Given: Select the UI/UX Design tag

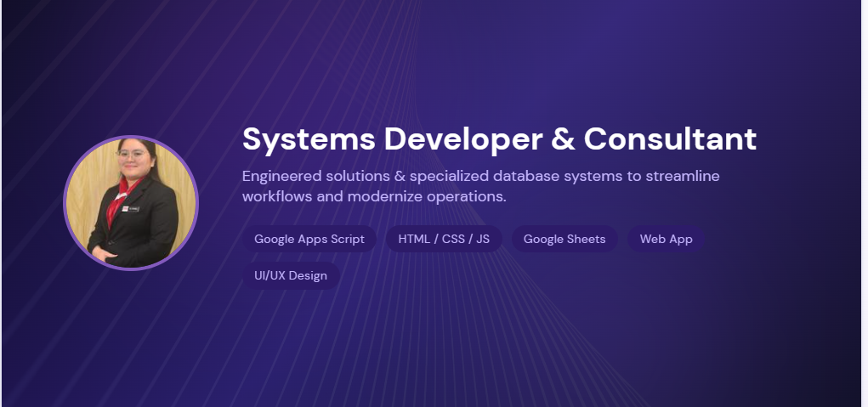Looking at the screenshot, I should 291,275.
